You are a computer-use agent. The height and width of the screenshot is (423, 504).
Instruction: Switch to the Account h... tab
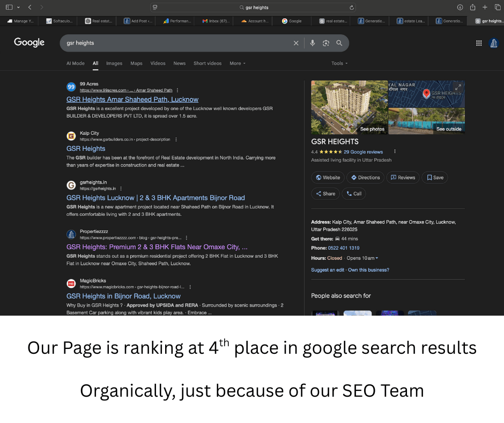[x=255, y=21]
